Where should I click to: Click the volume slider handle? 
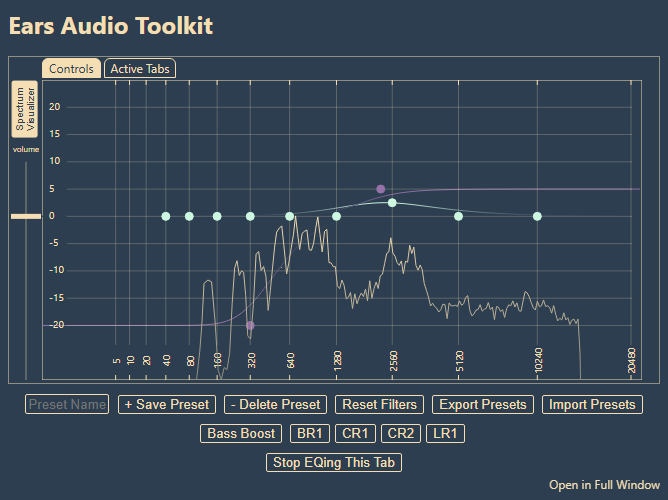point(25,216)
